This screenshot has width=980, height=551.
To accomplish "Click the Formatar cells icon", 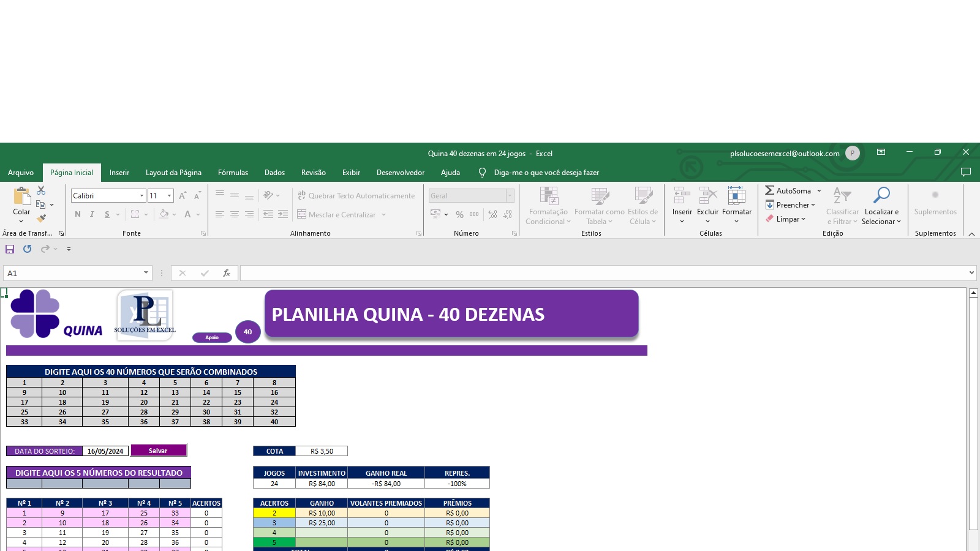I will pyautogui.click(x=737, y=196).
